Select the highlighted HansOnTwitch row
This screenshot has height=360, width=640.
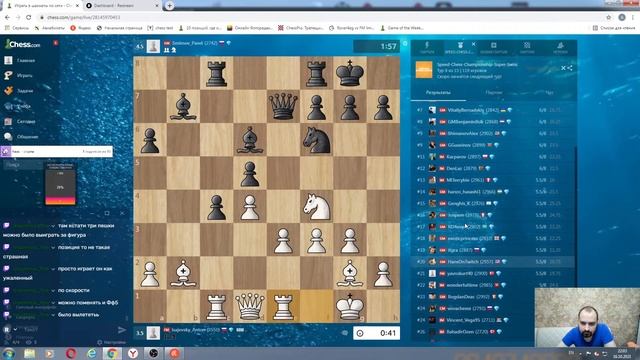coord(493,262)
